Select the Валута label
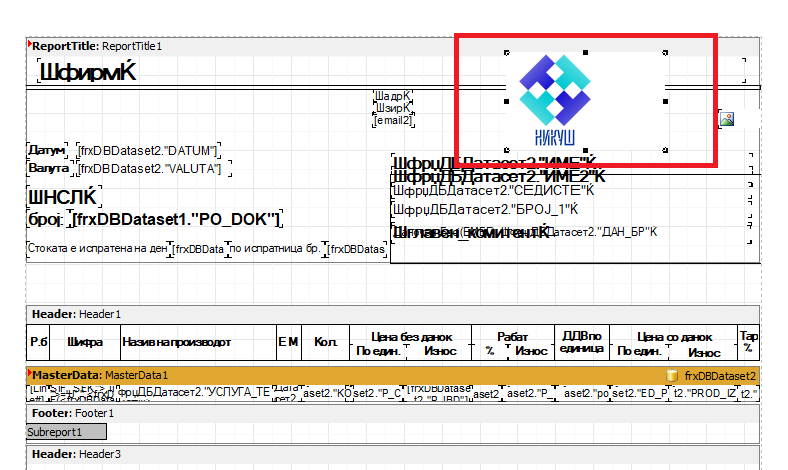The image size is (788, 470). [49, 168]
